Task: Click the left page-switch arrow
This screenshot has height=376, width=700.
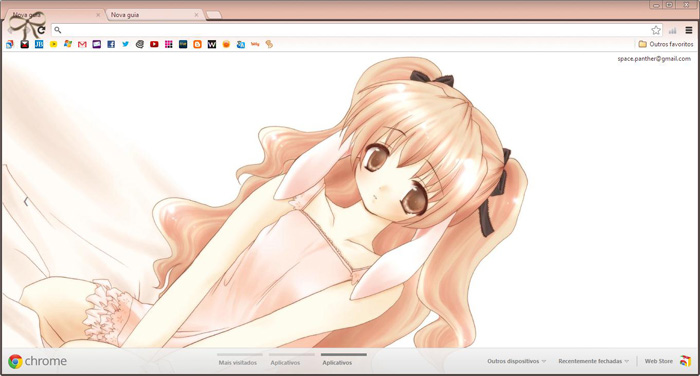Action: (26, 202)
